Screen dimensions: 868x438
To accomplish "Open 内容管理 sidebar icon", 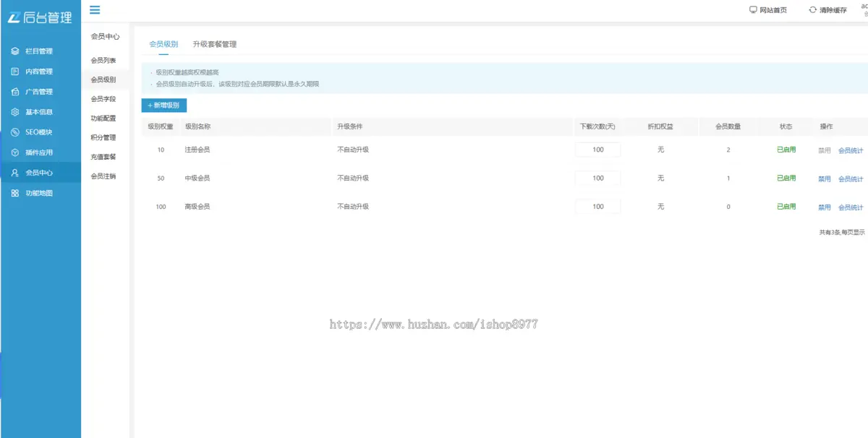I will pos(15,72).
